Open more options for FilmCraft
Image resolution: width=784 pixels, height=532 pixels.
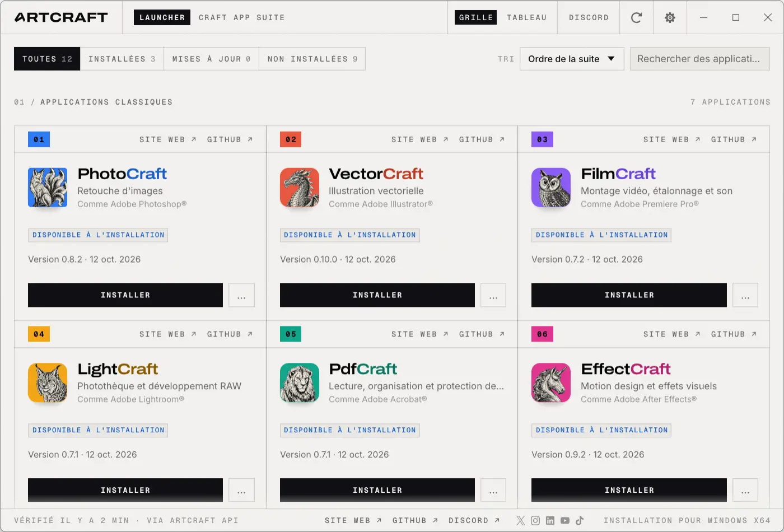coord(745,295)
